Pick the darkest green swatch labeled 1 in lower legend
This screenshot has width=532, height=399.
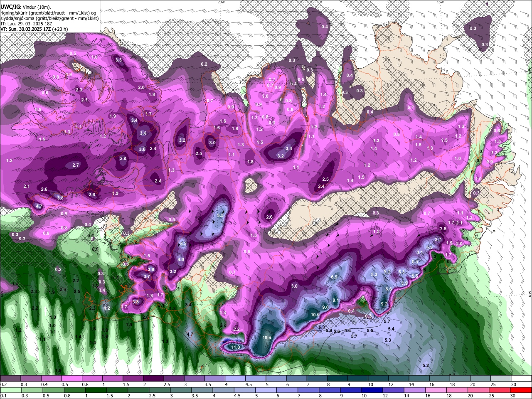tap(95, 390)
